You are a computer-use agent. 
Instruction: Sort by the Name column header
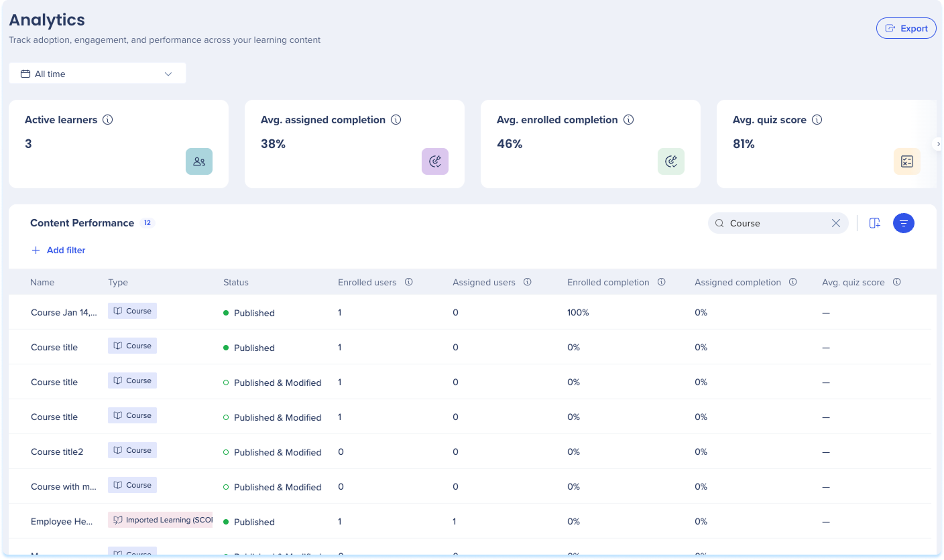(x=42, y=282)
